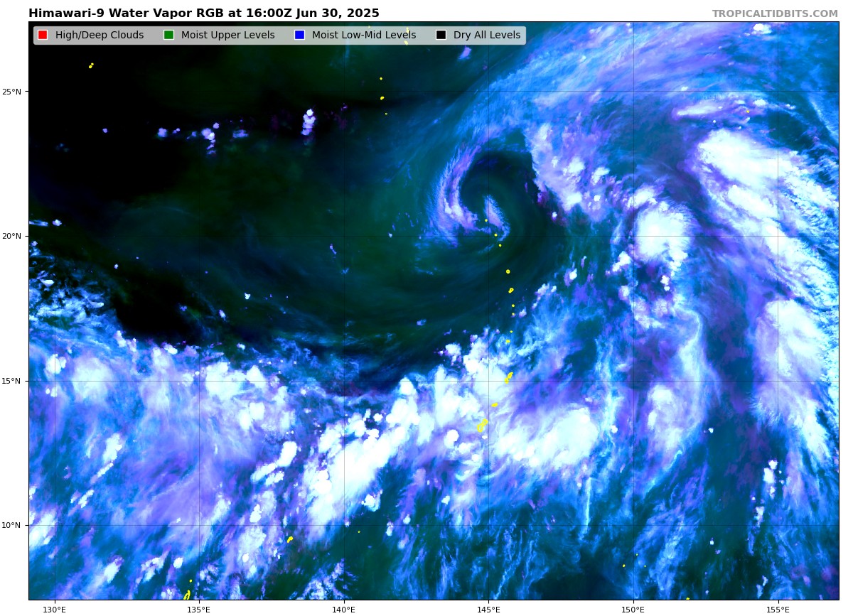Click the 155°E longitude label
Image resolution: width=853 pixels, height=616 pixels.
click(x=778, y=609)
